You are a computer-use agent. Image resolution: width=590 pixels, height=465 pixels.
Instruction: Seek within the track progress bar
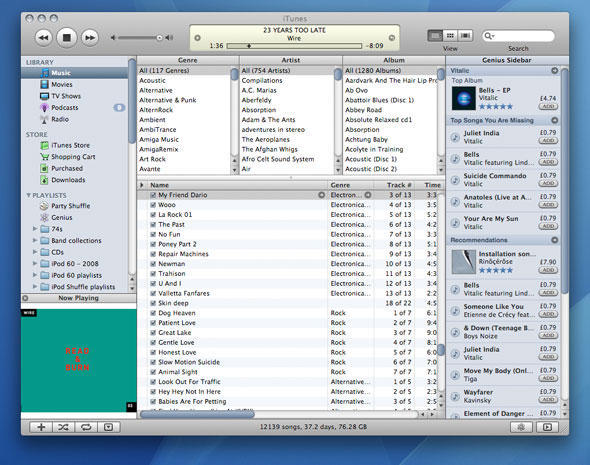point(294,46)
